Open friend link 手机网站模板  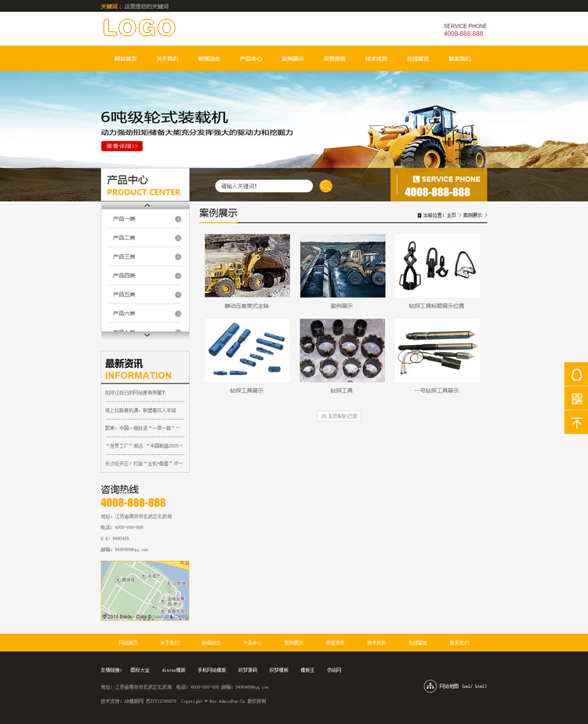(212, 670)
